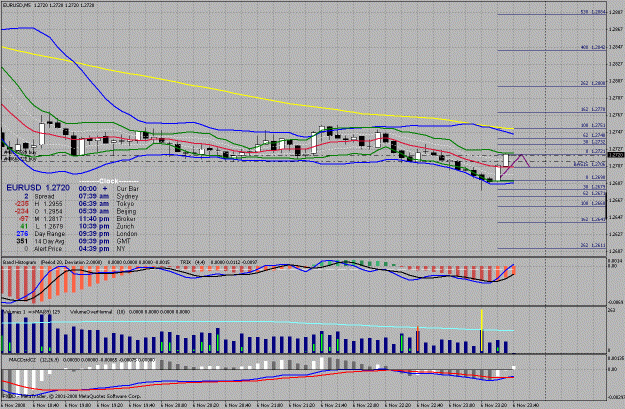Click the Zurich clock time
The width and height of the screenshot is (625, 409).
pos(94,226)
